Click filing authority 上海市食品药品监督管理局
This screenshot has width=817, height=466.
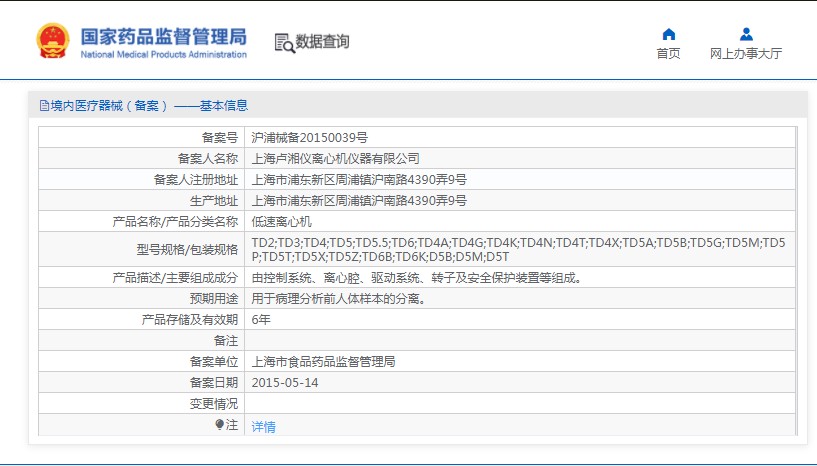pos(323,362)
